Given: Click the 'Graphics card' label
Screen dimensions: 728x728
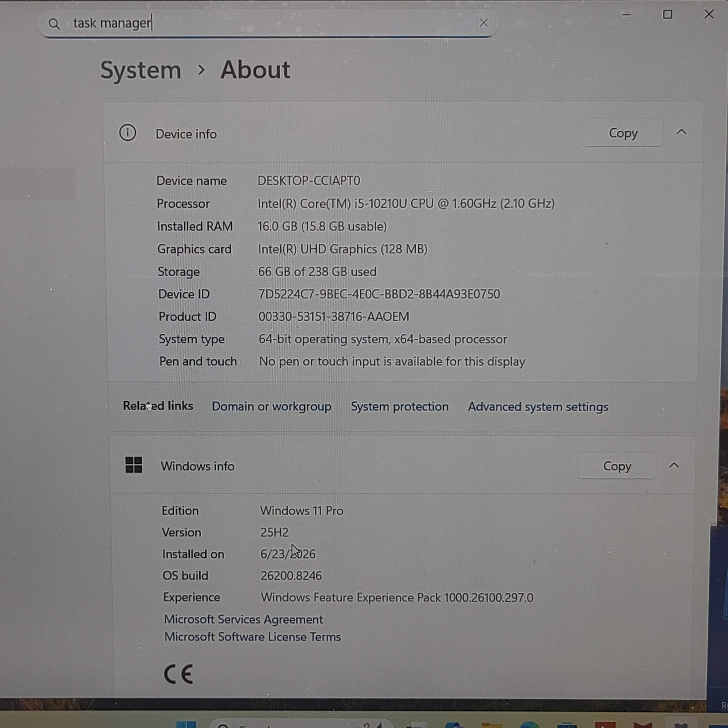Looking at the screenshot, I should click(194, 249).
